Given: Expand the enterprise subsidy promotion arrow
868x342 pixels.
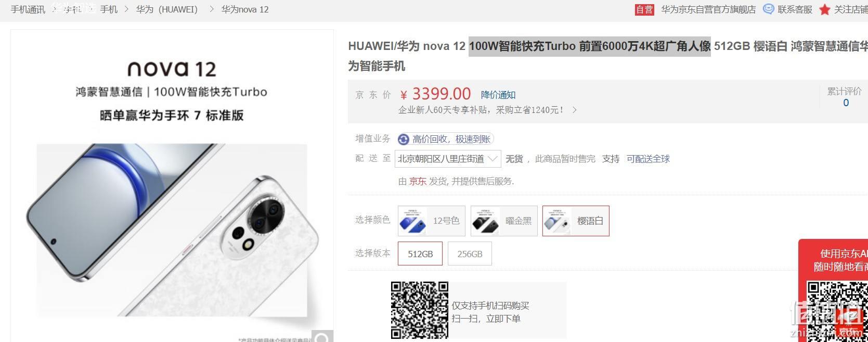Looking at the screenshot, I should pos(575,110).
